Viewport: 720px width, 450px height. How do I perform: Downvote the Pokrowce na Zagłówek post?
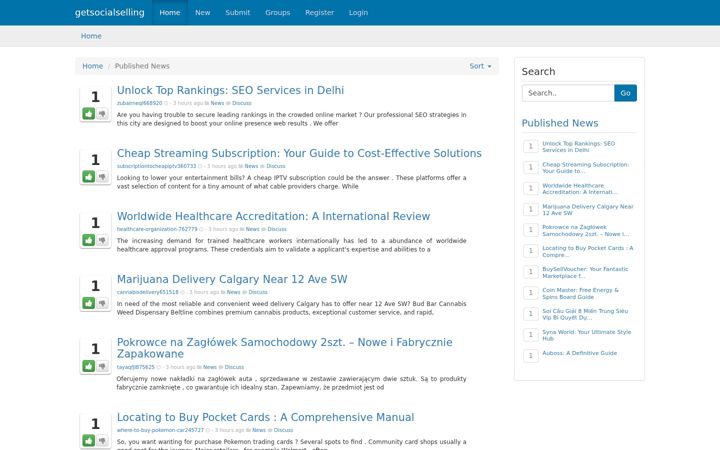(102, 366)
